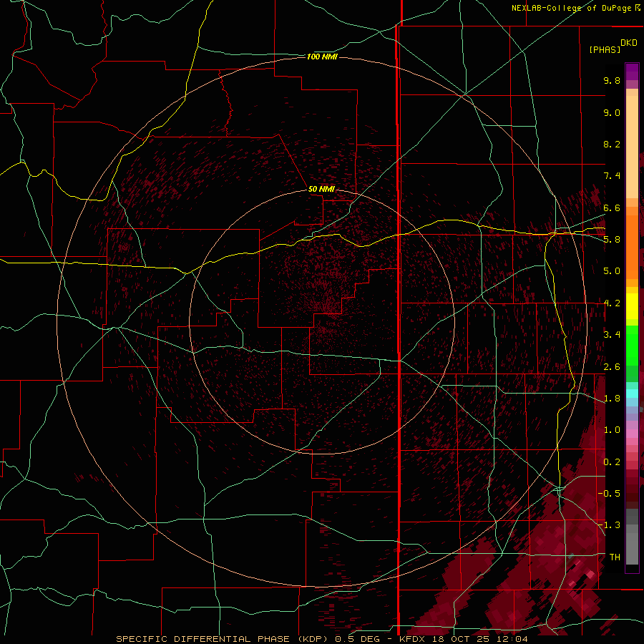Viewport: 644px width, 644px height.
Task: Click the bright green segment of the color bar
Action: coord(632,345)
